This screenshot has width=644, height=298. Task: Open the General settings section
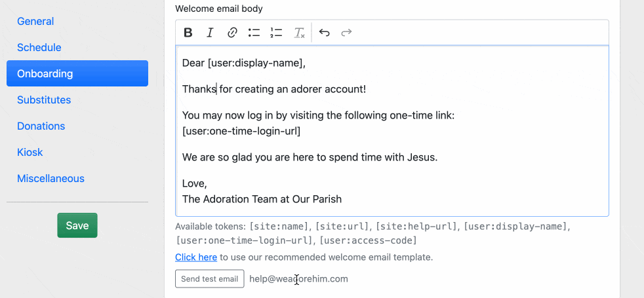pos(35,21)
